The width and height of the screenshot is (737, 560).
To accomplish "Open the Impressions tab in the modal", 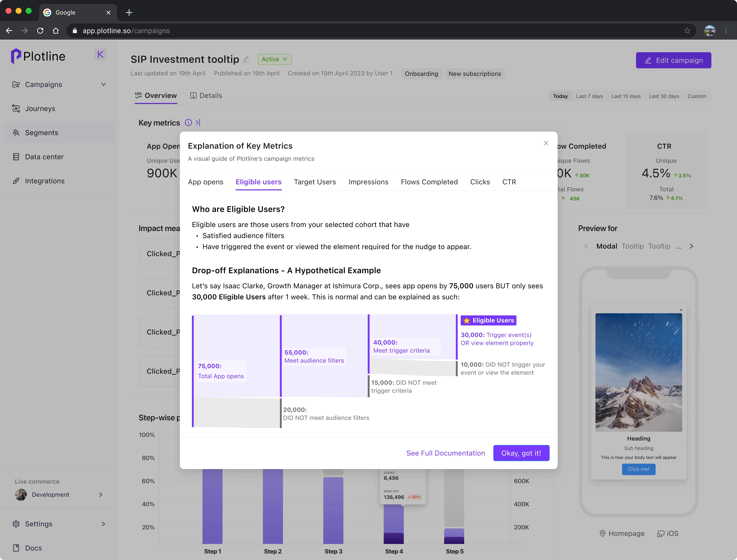I will point(368,182).
